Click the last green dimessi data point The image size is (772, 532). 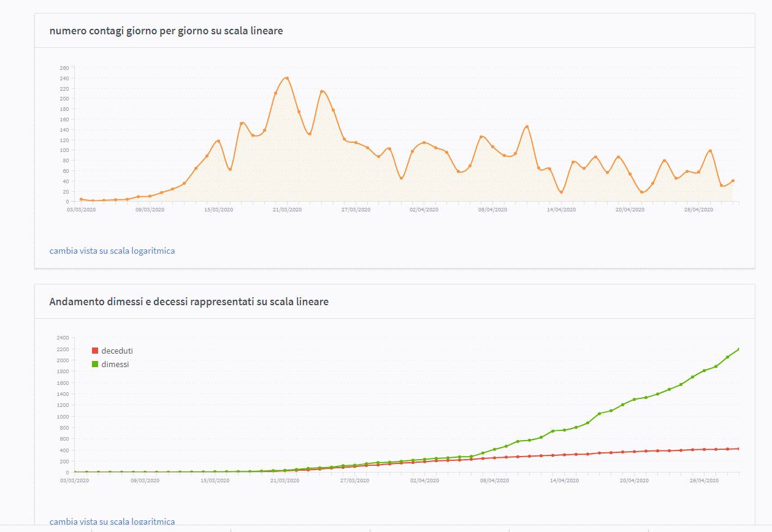(x=739, y=349)
